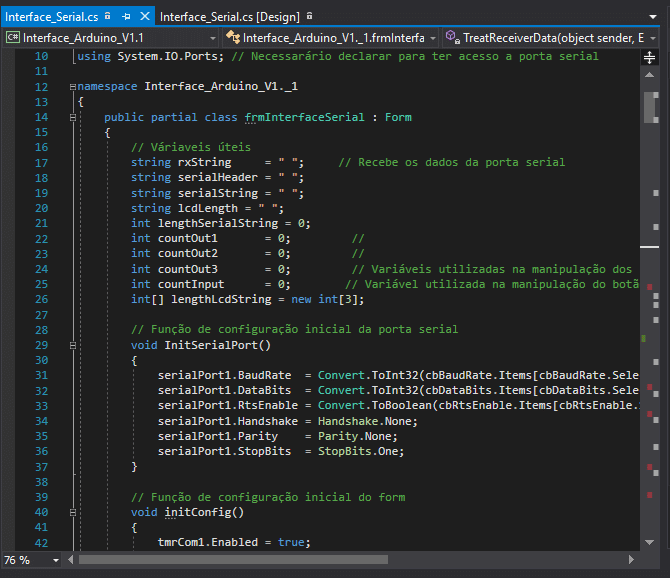Open the 76 % zoom level dropdown
Screen dimensions: 670x578
56,560
